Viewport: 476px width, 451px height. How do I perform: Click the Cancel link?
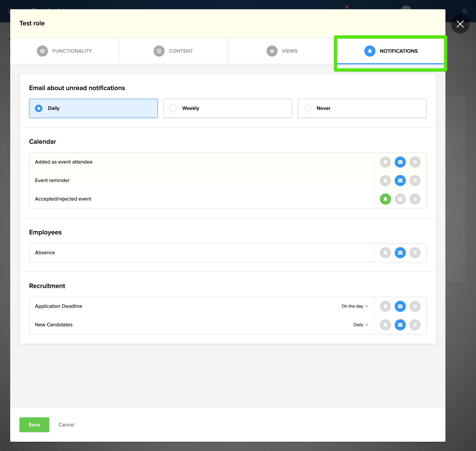pos(66,425)
